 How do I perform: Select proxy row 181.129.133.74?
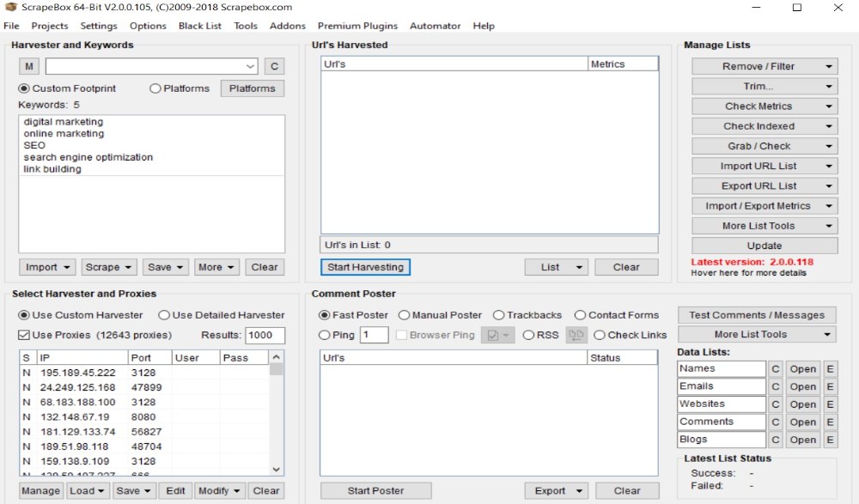pos(144,432)
